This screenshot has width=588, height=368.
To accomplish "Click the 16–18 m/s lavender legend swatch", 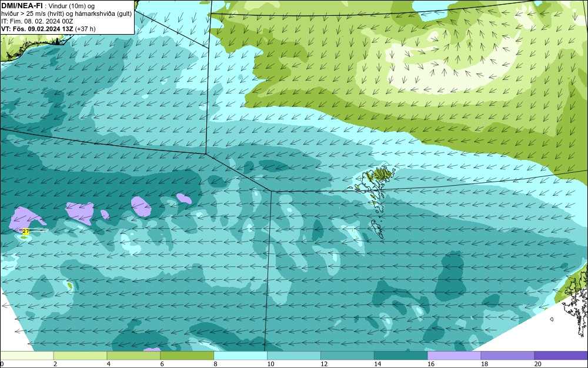I will tap(454, 356).
